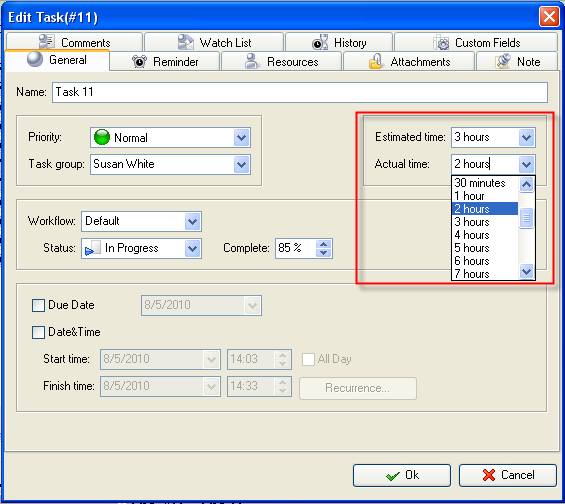565x504 pixels.
Task: Open the Start time date dropdown
Action: click(211, 359)
